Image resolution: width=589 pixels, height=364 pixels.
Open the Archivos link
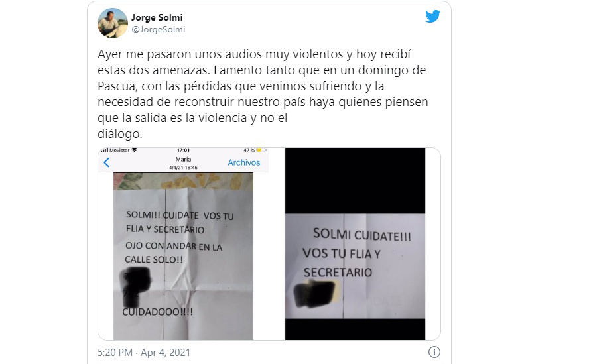(244, 162)
